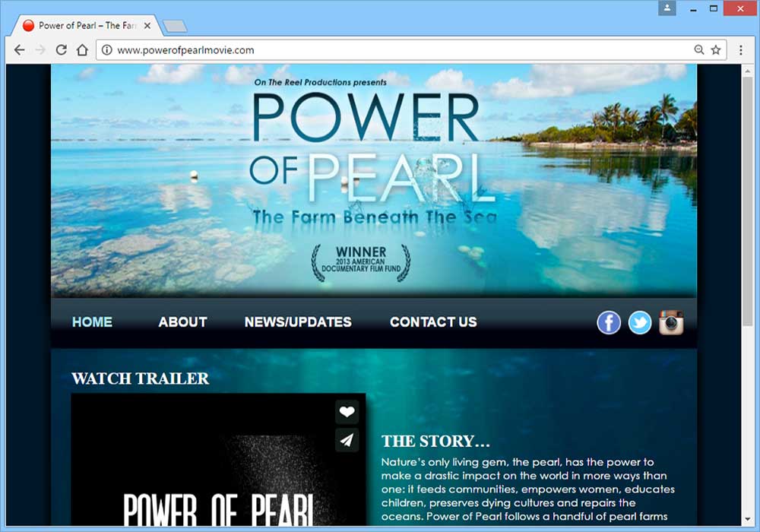Click the page scrollbar up arrow
This screenshot has height=532, width=760.
pos(748,71)
